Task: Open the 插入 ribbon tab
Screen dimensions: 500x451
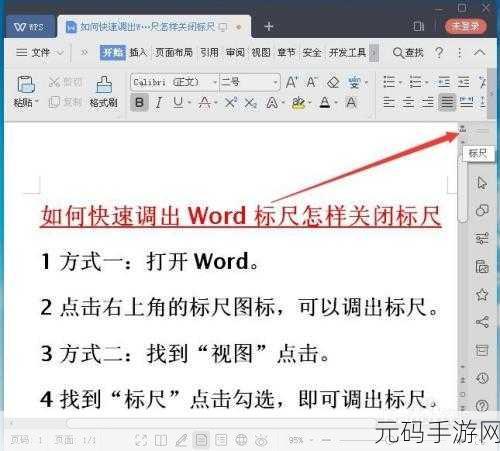Action: point(138,53)
